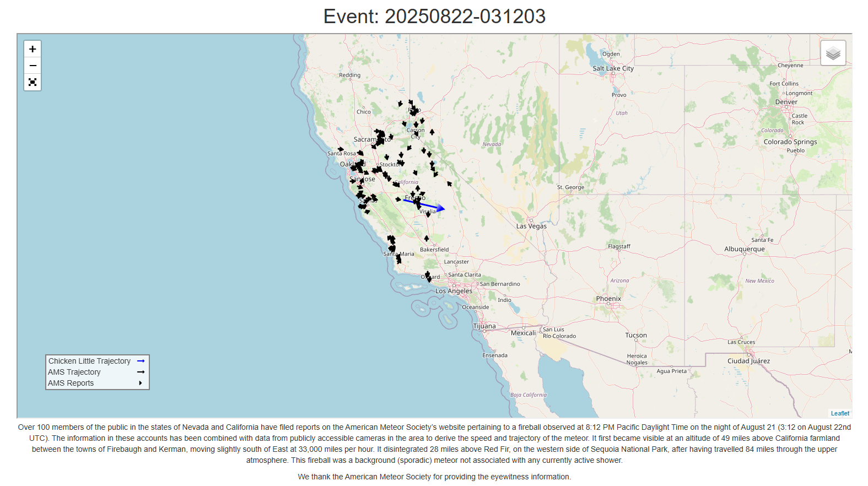
Task: Click the Mexicali map label
Action: coord(523,333)
